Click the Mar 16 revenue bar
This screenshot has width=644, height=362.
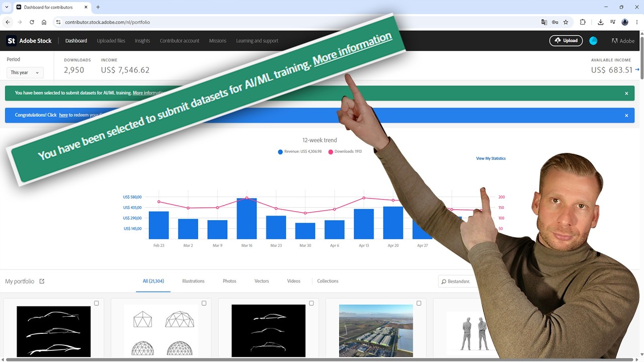click(x=247, y=219)
